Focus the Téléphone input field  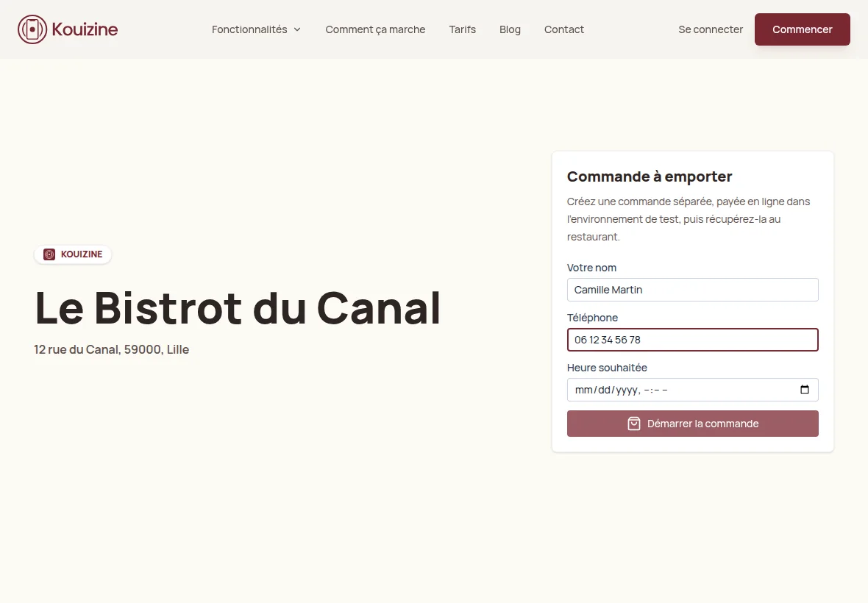[692, 340]
